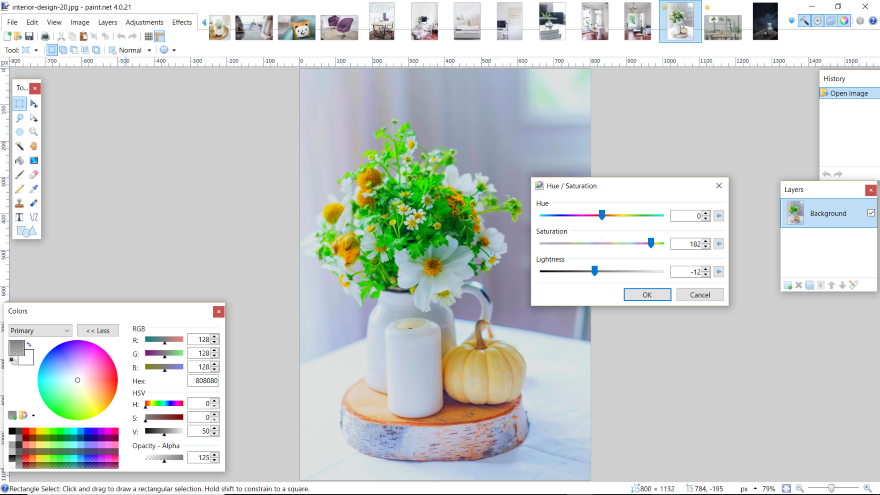
Task: Open the Adjustments menu
Action: tap(145, 22)
